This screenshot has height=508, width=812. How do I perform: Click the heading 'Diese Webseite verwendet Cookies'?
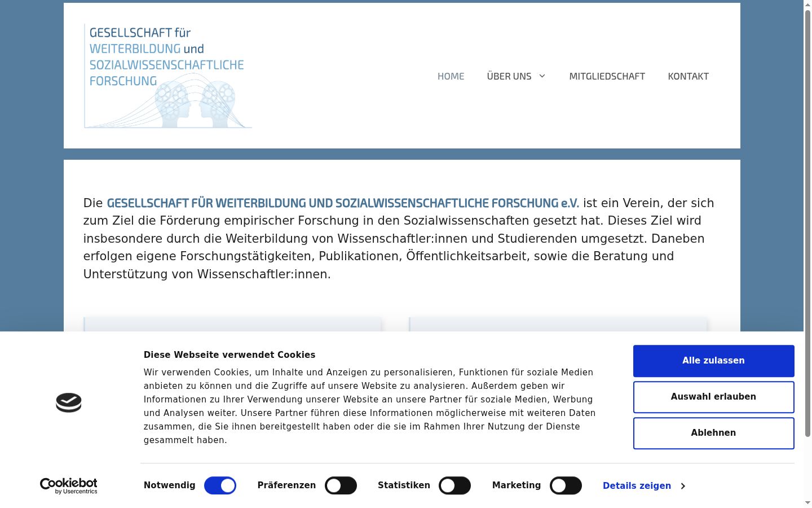(x=230, y=355)
